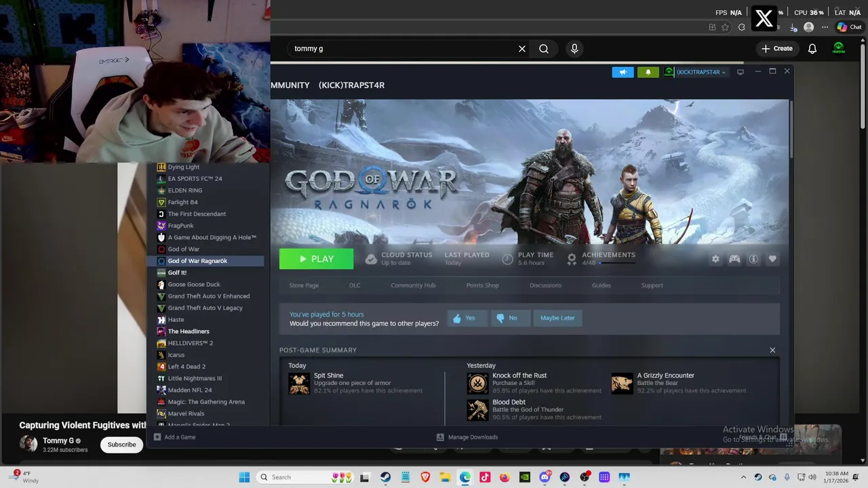Image resolution: width=868 pixels, height=488 pixels.
Task: Open Manage Downloads in Steam
Action: pyautogui.click(x=467, y=437)
